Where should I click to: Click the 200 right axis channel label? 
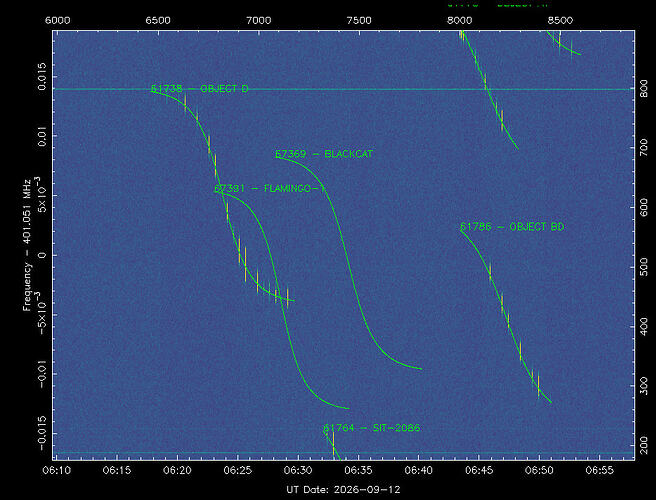click(644, 445)
